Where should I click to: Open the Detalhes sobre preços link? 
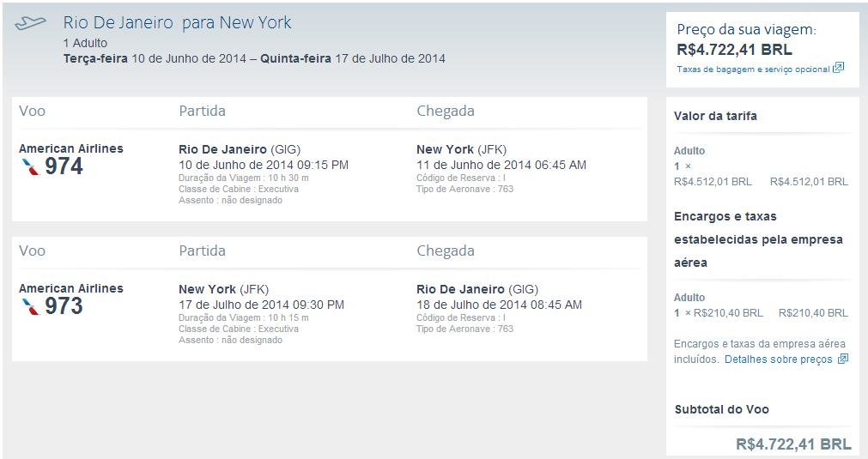click(778, 359)
